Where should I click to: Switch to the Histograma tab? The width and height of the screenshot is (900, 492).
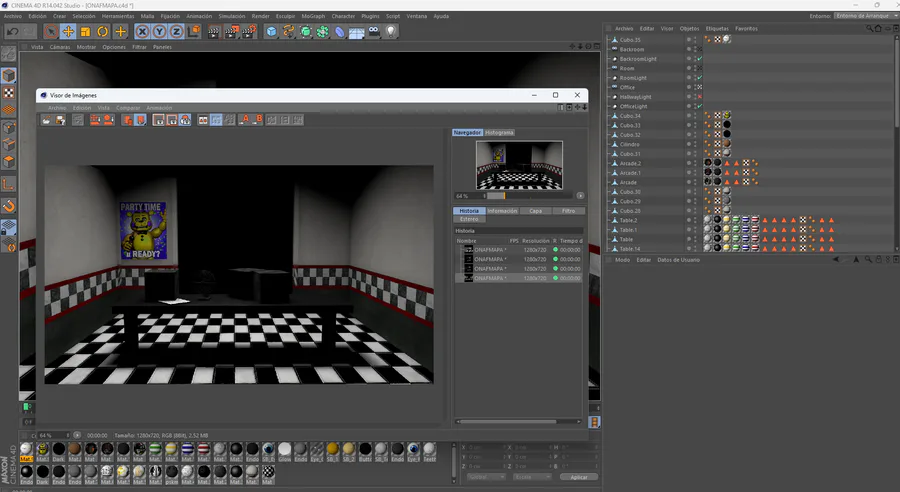click(499, 133)
